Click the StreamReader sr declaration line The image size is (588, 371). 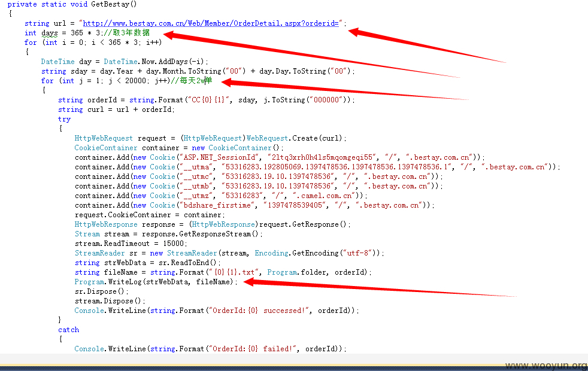[229, 253]
